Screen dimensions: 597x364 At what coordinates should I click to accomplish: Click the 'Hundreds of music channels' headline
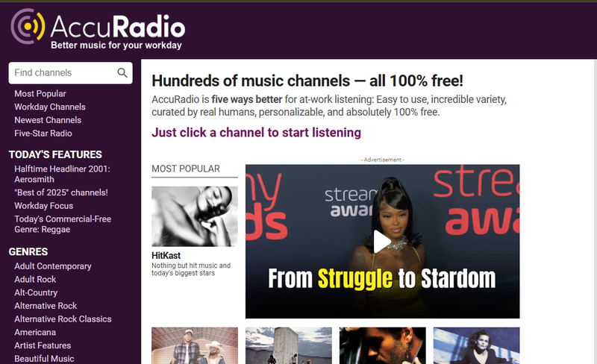tap(307, 81)
